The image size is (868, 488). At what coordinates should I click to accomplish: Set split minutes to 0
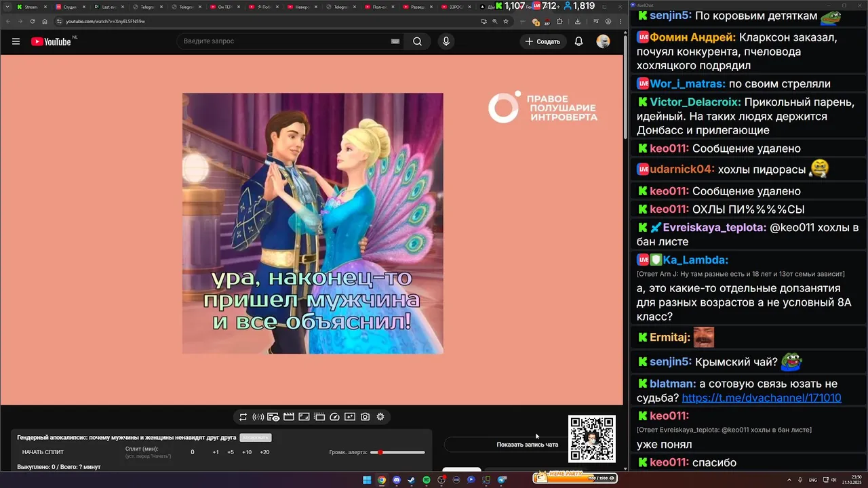tap(193, 452)
